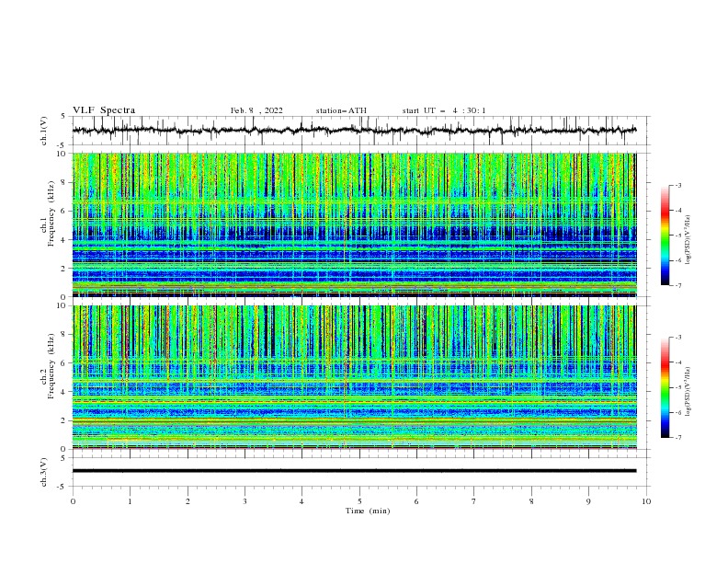Click the ch.3 flat voltage trace
The height and width of the screenshot is (563, 728).
[x=354, y=471]
